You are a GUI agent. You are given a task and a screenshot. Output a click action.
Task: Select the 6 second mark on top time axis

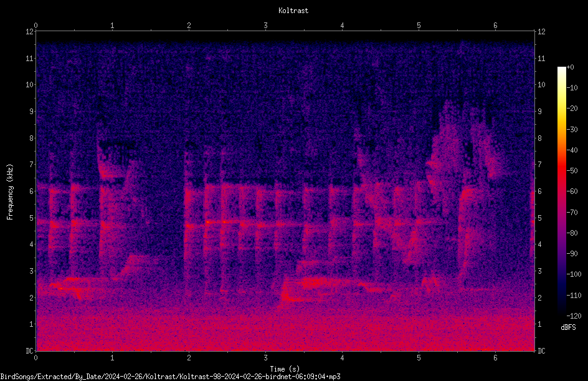click(x=495, y=26)
